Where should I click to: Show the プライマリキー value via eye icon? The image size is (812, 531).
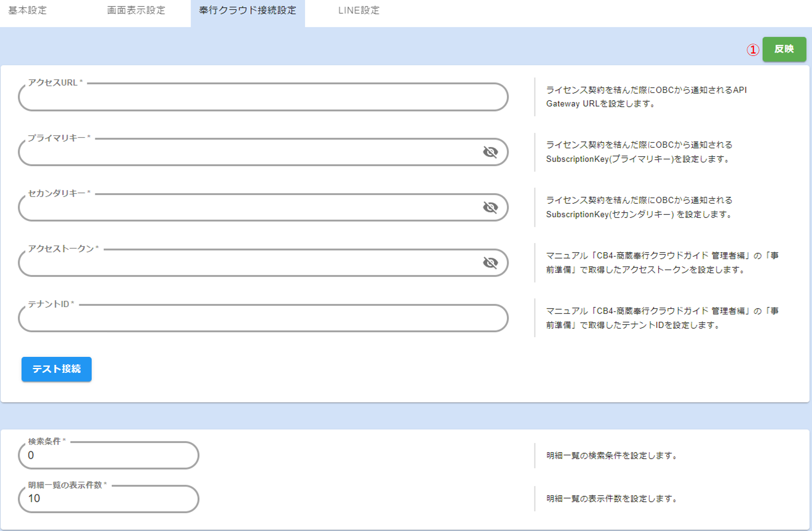click(x=490, y=153)
